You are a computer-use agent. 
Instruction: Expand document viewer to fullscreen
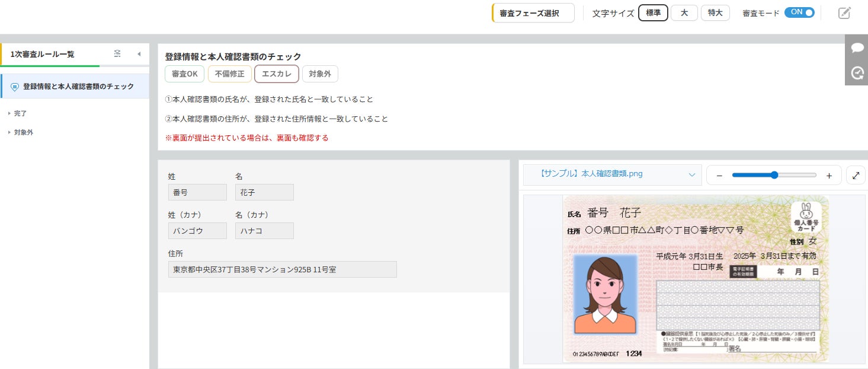856,175
